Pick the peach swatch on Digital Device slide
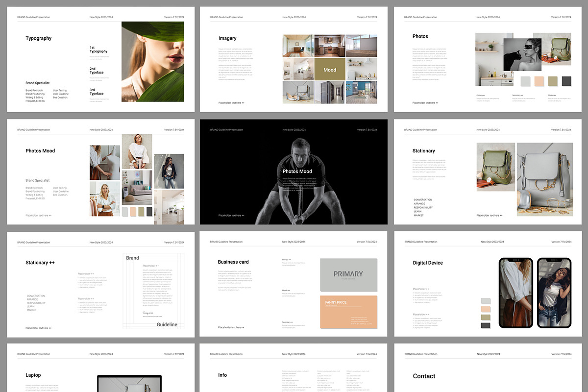The image size is (588, 392). pos(486,309)
